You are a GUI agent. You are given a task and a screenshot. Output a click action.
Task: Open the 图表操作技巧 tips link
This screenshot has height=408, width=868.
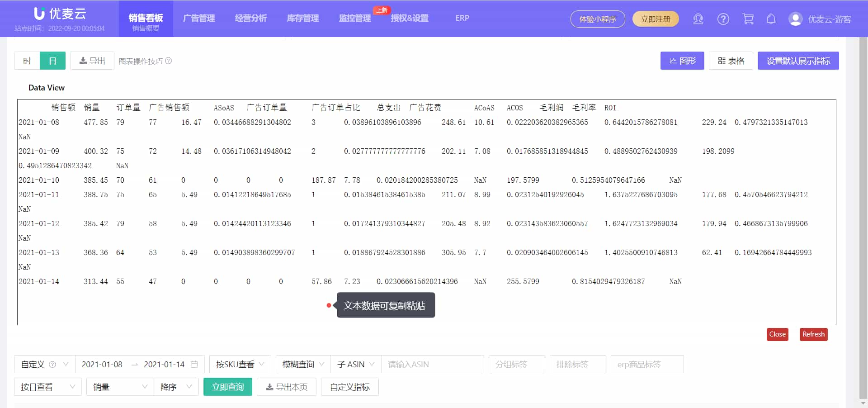tap(141, 61)
